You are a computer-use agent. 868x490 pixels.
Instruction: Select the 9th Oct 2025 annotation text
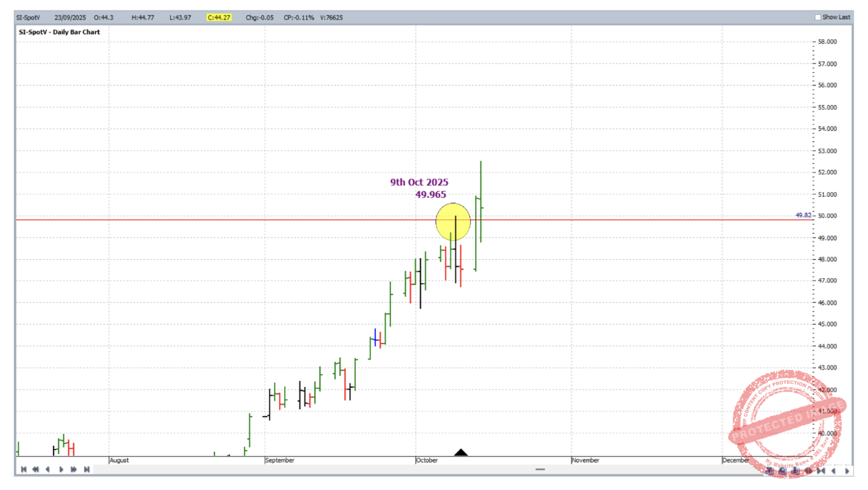coord(419,183)
